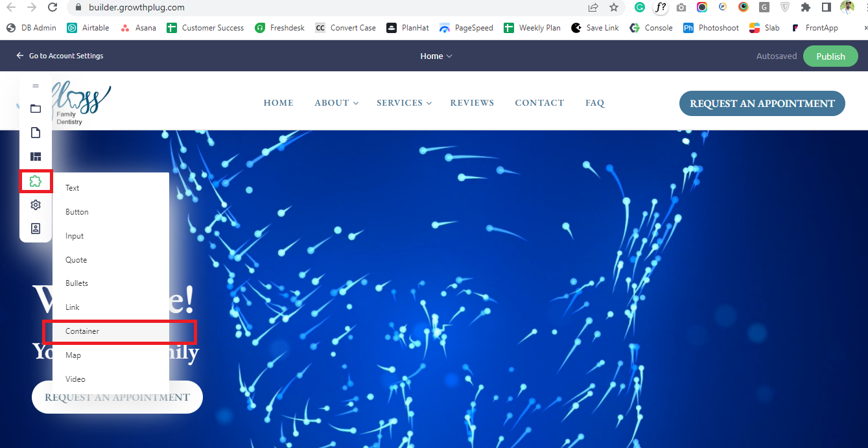Open DB Admin bookmark
The image size is (868, 448).
[31, 28]
